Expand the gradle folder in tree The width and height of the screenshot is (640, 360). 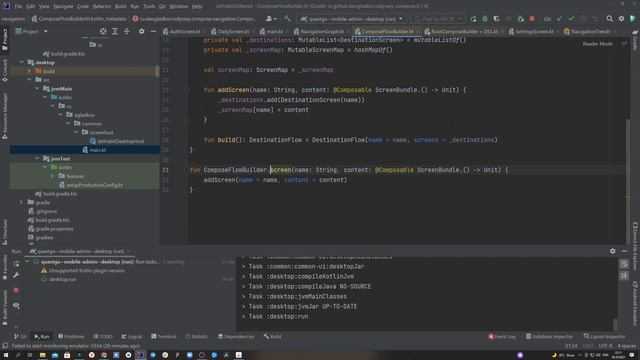22,202
